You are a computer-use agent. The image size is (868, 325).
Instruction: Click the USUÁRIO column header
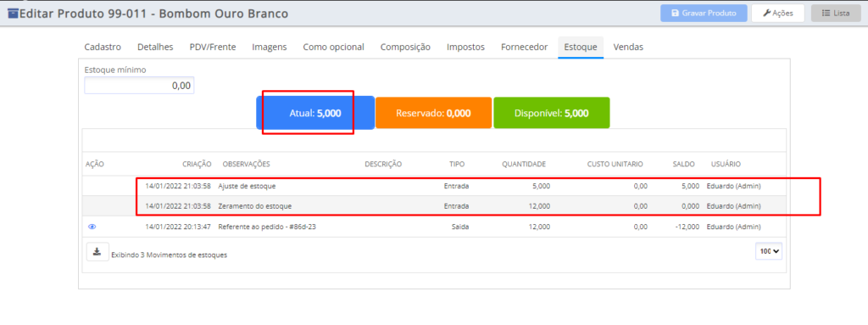click(726, 164)
